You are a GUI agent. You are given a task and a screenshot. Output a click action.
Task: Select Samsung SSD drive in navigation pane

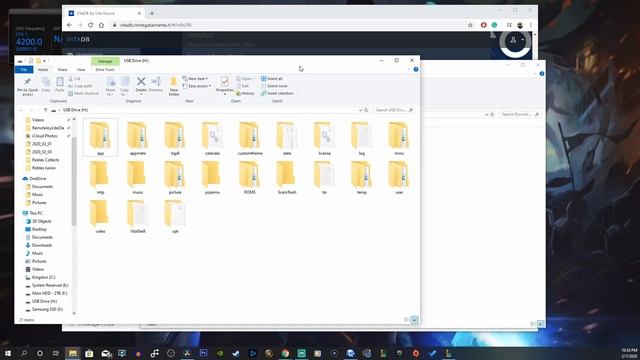[x=47, y=309]
